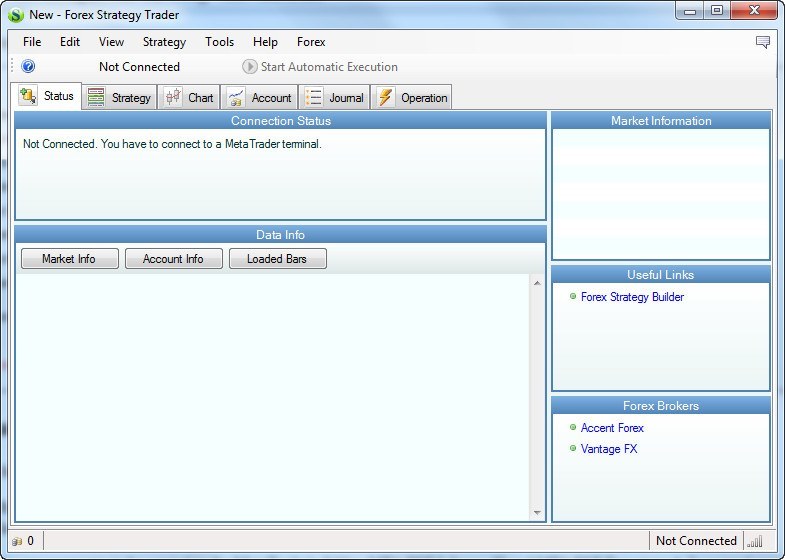Image resolution: width=785 pixels, height=560 pixels.
Task: Open the Forex menu
Action: point(311,42)
